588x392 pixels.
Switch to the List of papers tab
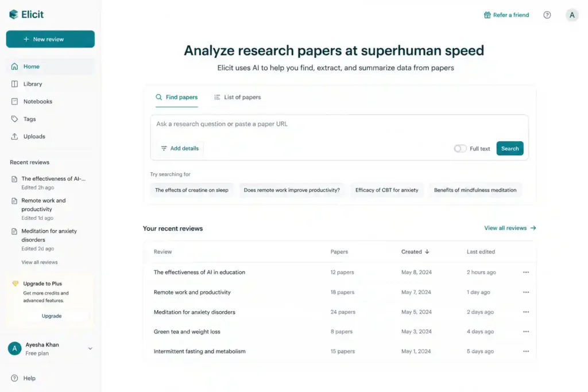[237, 97]
